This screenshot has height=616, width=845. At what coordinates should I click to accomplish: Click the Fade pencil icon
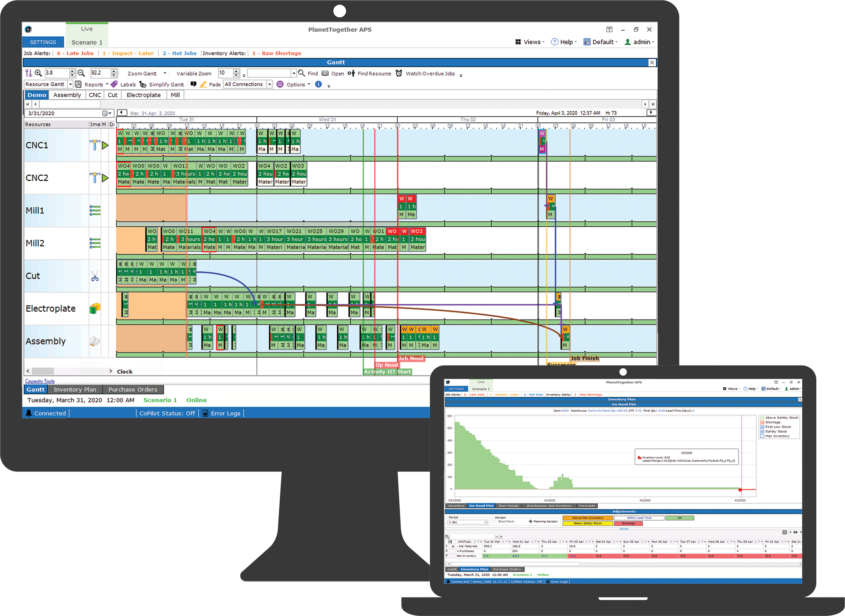203,84
